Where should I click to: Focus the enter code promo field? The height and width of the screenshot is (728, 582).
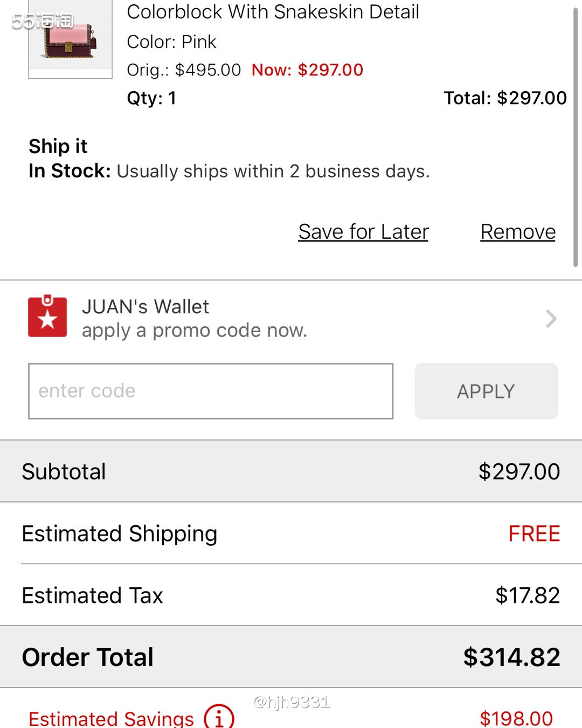pos(211,391)
